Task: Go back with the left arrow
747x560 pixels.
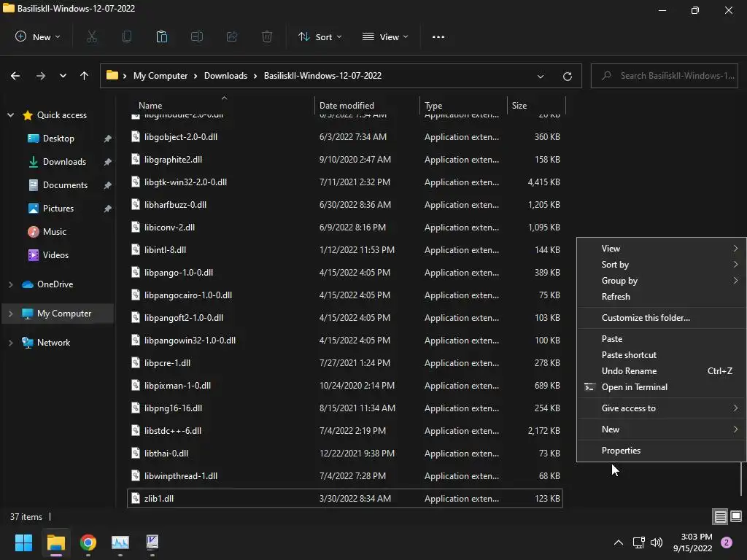Action: coord(15,76)
